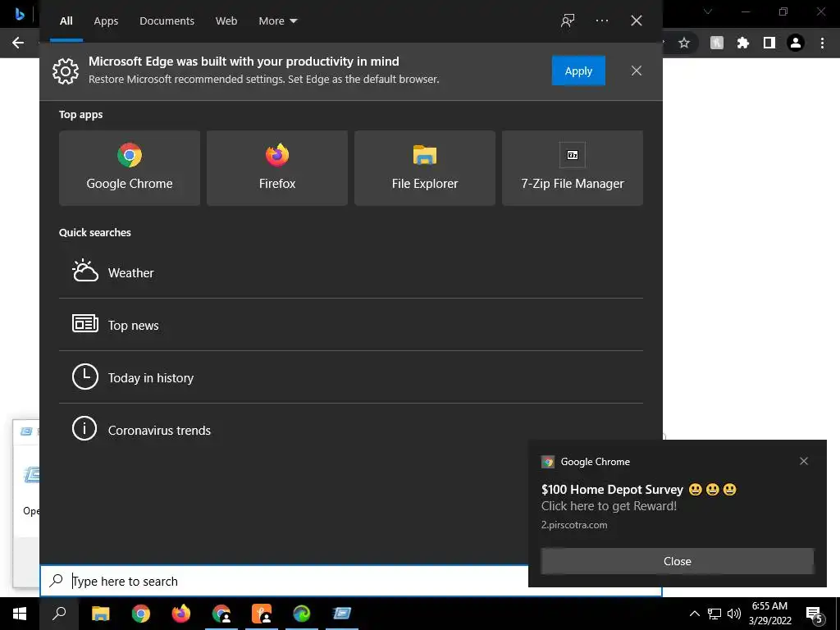840x630 pixels.
Task: Open search feedback icon in header
Action: pos(568,21)
